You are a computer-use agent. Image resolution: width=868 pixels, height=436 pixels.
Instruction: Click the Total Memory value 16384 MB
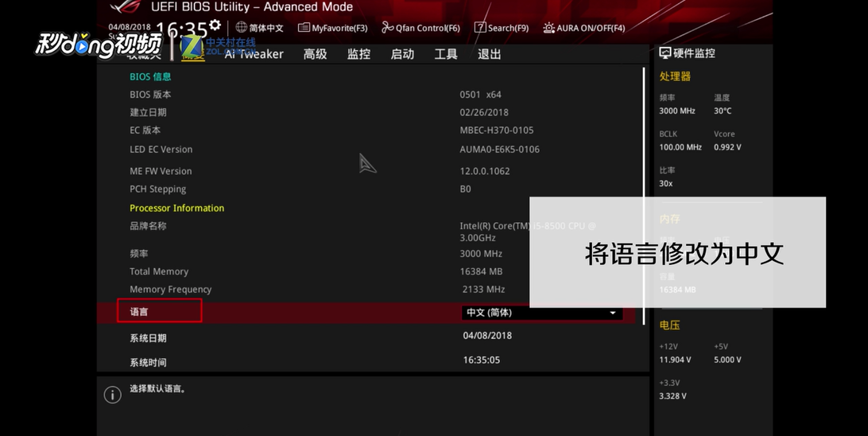tap(481, 271)
